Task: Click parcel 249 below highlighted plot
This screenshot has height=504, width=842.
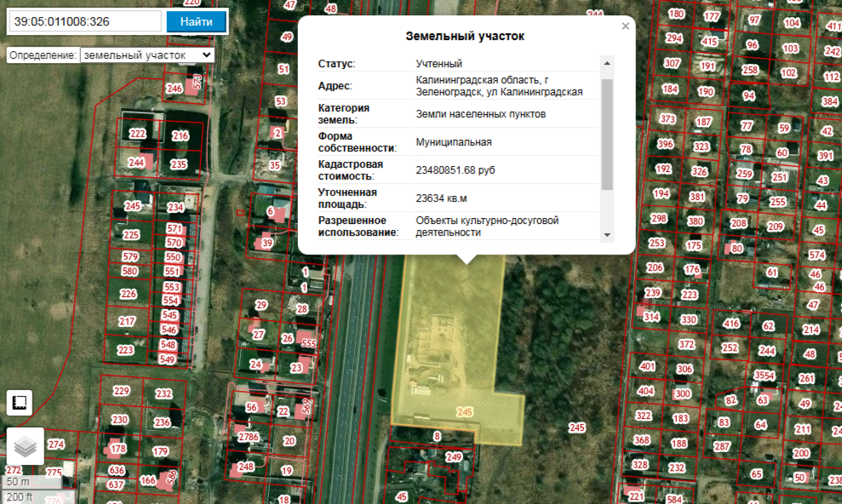Action: 454,458
